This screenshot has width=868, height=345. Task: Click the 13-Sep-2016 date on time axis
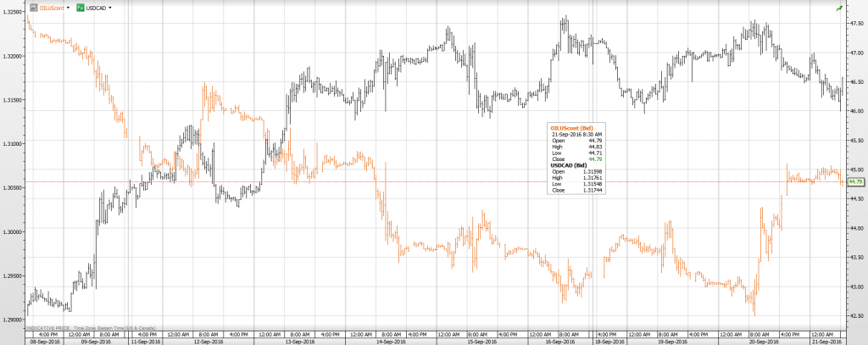point(298,342)
